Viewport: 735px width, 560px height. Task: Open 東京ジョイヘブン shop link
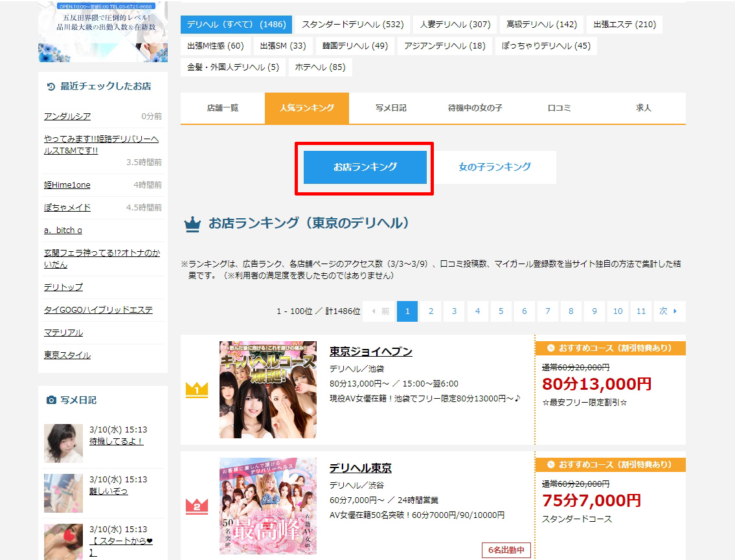371,352
